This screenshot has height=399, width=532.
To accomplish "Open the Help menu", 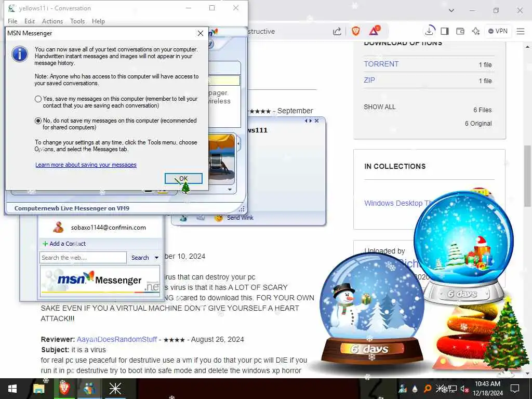I will [x=98, y=21].
